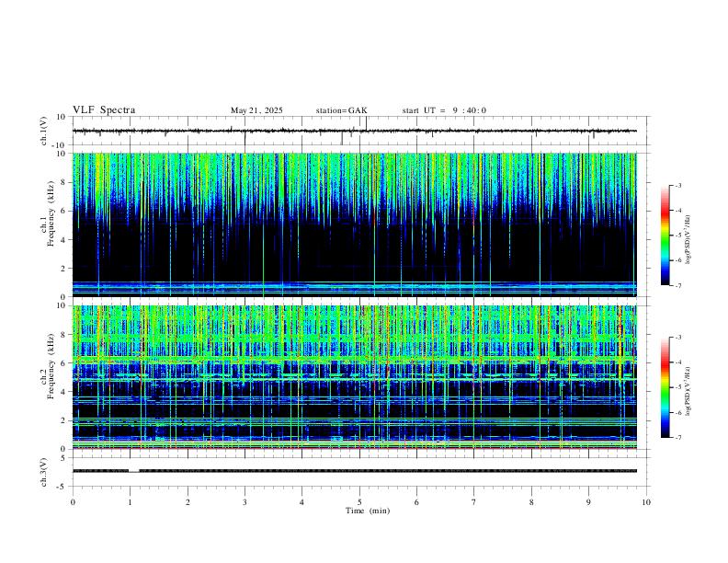The image size is (728, 563).
Task: Click the "-7" label on ch.1 colorbar
Action: (678, 285)
